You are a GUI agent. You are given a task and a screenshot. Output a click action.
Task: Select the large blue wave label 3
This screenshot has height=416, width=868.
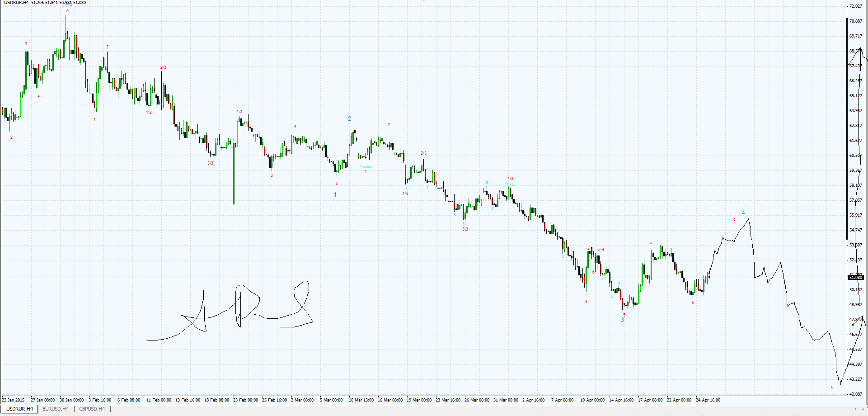(x=622, y=320)
